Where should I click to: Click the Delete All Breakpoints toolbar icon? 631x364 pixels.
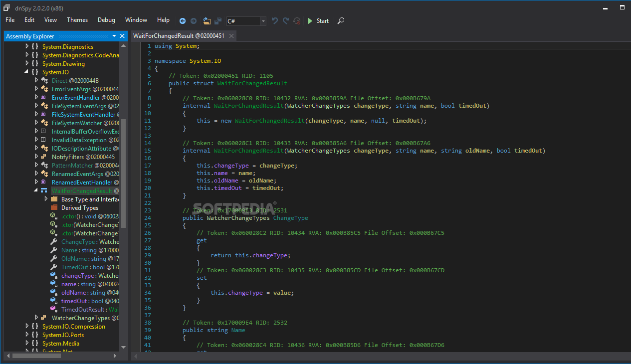(x=297, y=21)
